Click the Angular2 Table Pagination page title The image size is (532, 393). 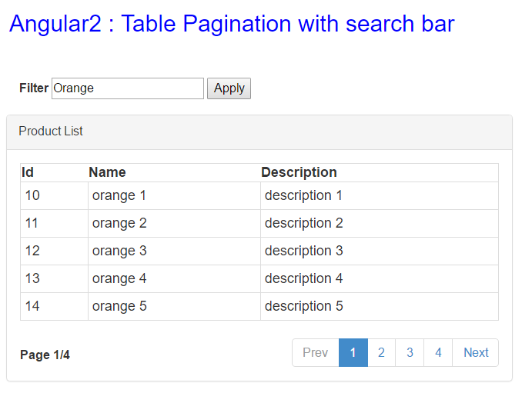point(232,24)
